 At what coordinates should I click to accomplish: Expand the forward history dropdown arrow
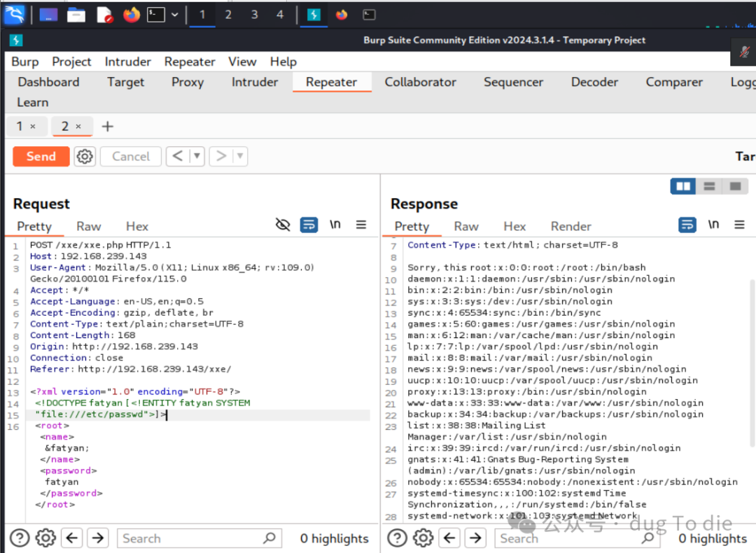[x=239, y=156]
